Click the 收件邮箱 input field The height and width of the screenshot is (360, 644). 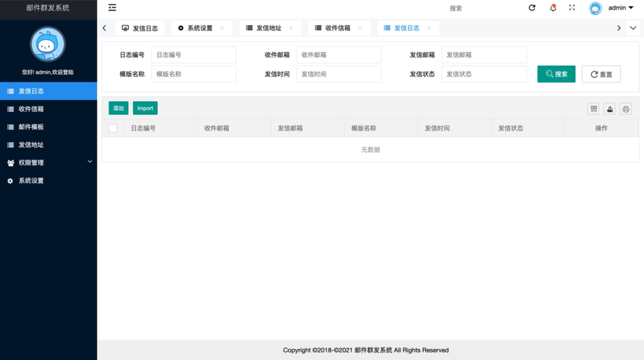tap(339, 55)
